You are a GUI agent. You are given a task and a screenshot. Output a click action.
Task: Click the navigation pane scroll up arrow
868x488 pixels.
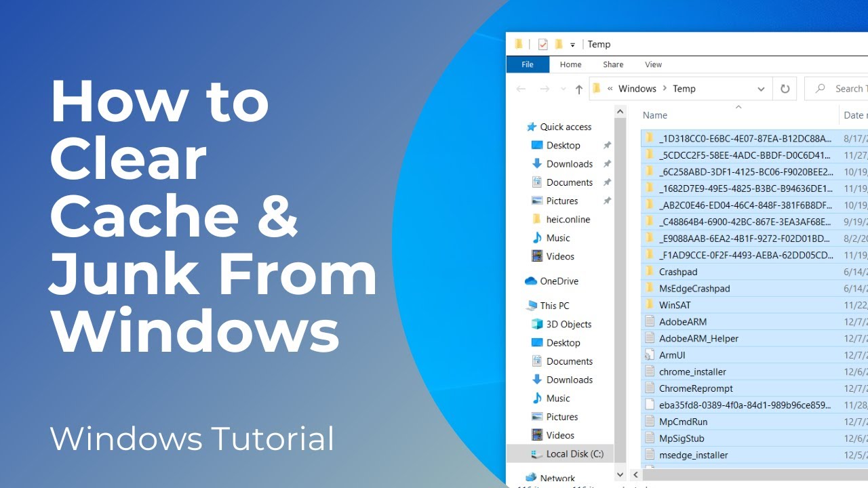620,111
